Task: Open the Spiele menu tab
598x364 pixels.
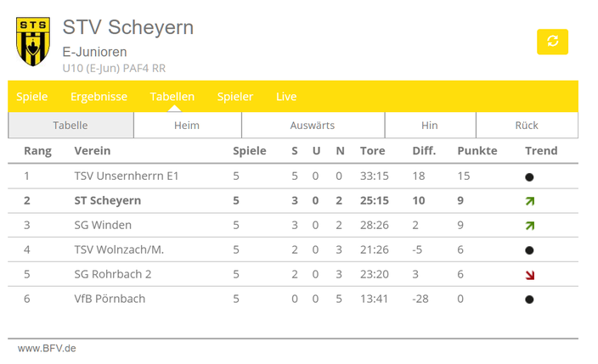Action: (x=32, y=97)
